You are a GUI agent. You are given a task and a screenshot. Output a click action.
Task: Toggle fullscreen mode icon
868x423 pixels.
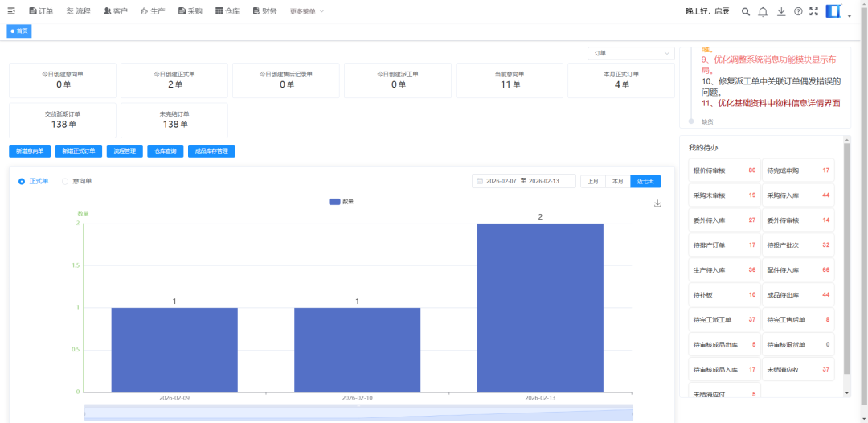[x=814, y=11]
